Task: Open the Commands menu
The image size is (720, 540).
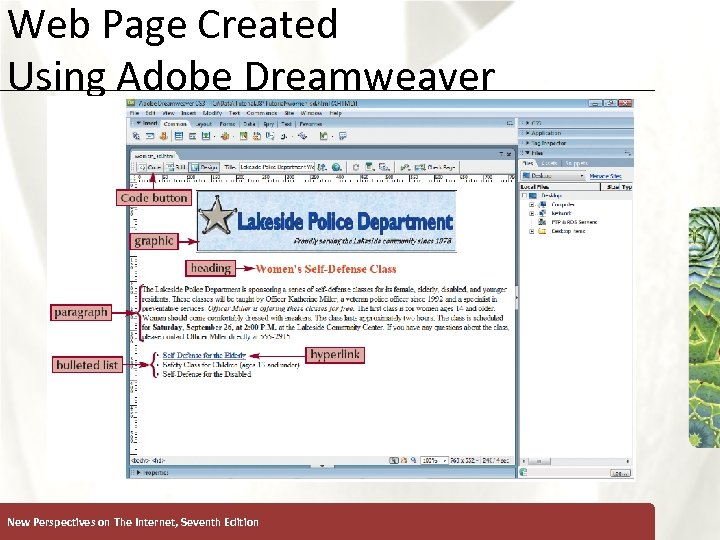Action: [x=262, y=113]
